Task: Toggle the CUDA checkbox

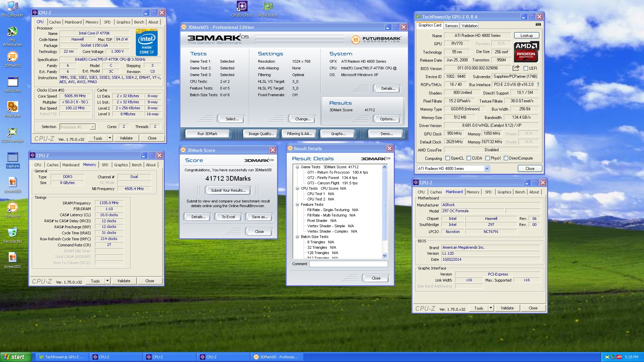Action: click(469, 158)
